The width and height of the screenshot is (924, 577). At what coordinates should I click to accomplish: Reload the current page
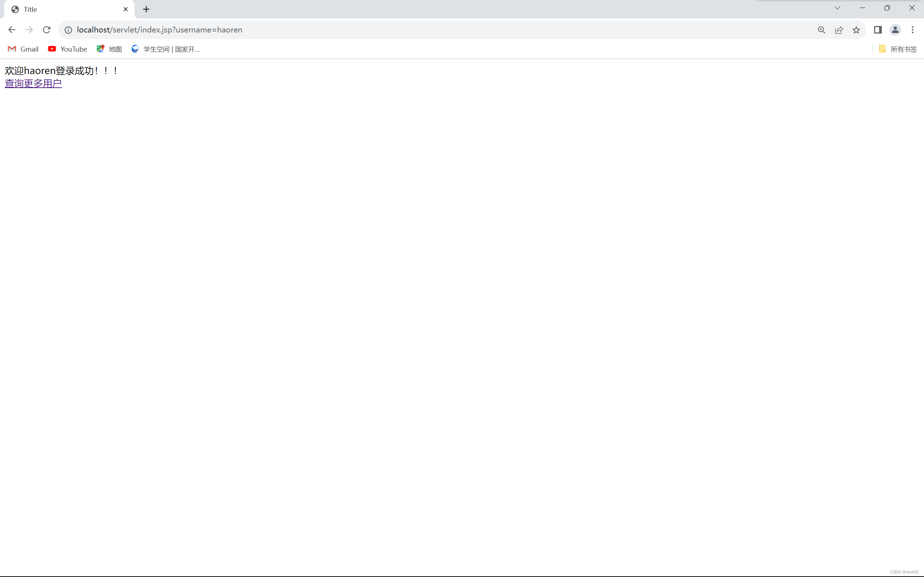[47, 30]
